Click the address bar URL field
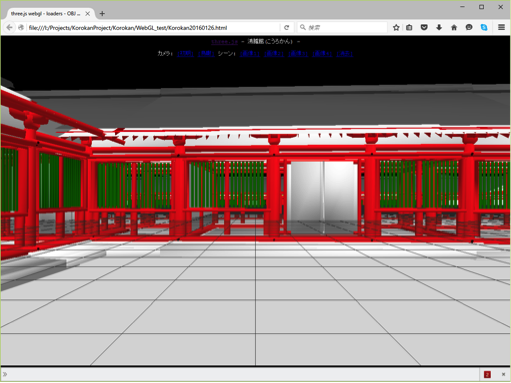This screenshot has height=383, width=511. pyautogui.click(x=153, y=28)
